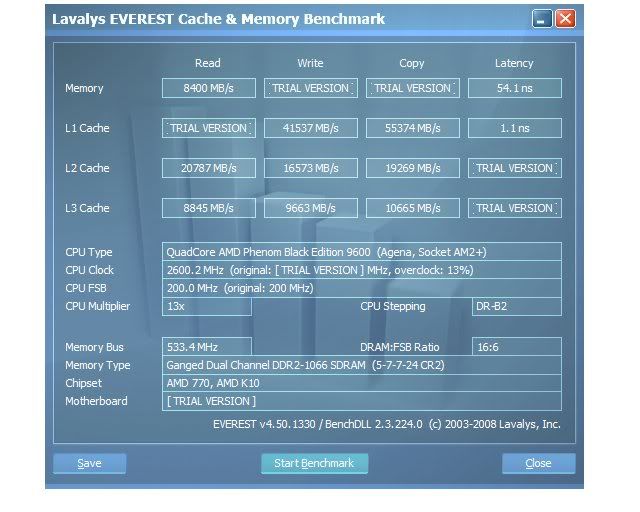Screen dimensions: 640x512
Task: Click the Close button at bottom
Action: tap(538, 463)
